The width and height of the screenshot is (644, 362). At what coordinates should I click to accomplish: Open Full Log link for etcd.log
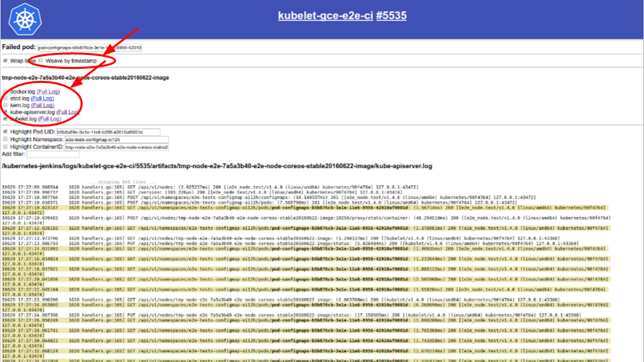pos(42,98)
